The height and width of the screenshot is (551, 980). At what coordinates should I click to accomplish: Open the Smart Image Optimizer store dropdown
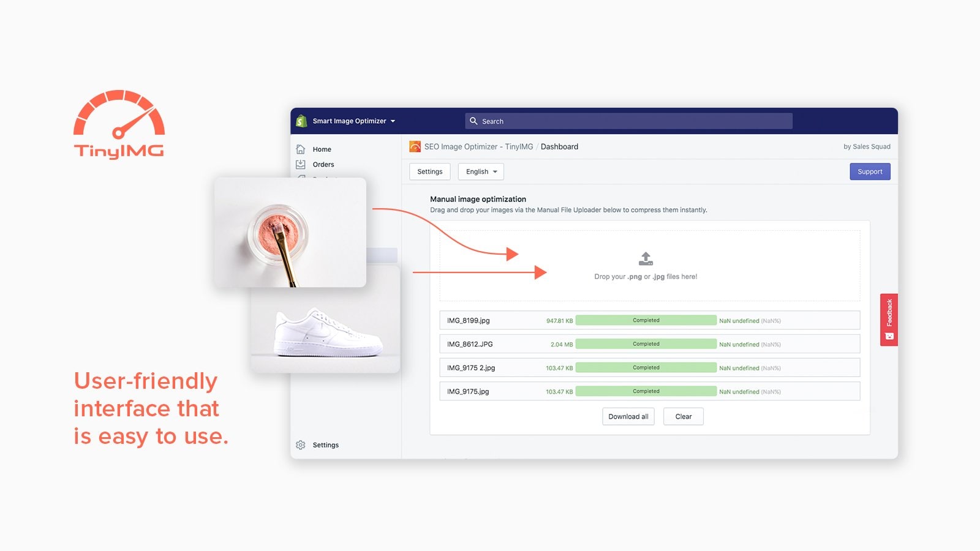[x=353, y=121]
